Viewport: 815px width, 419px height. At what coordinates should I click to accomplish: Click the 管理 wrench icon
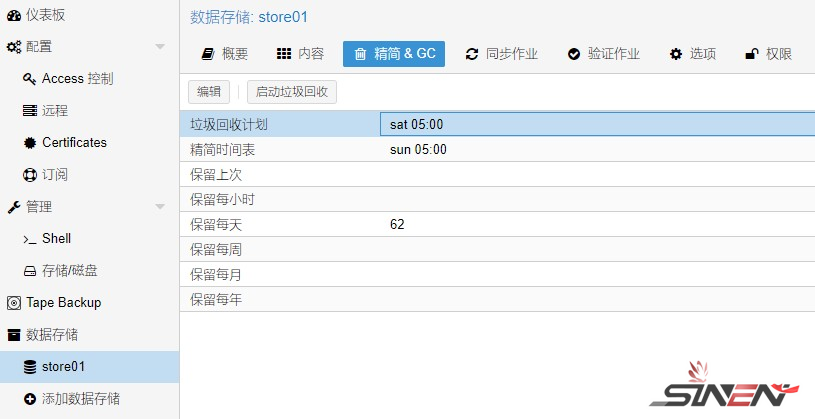pyautogui.click(x=14, y=207)
